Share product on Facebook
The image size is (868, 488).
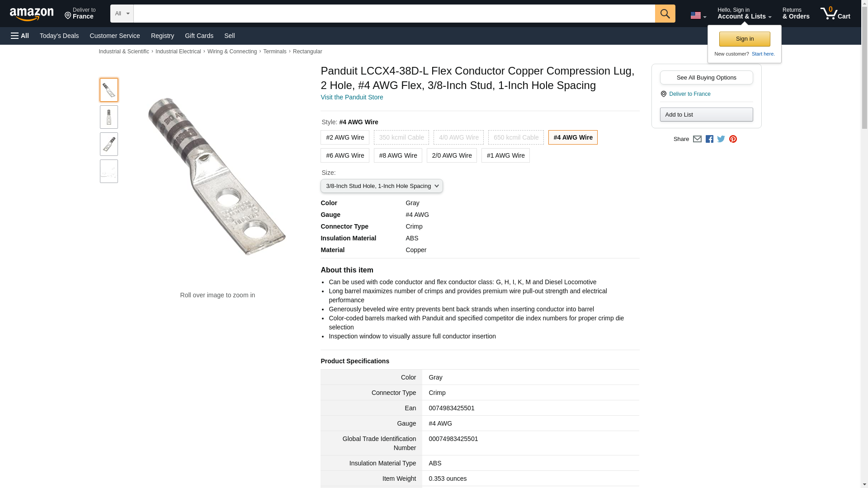[x=709, y=139]
